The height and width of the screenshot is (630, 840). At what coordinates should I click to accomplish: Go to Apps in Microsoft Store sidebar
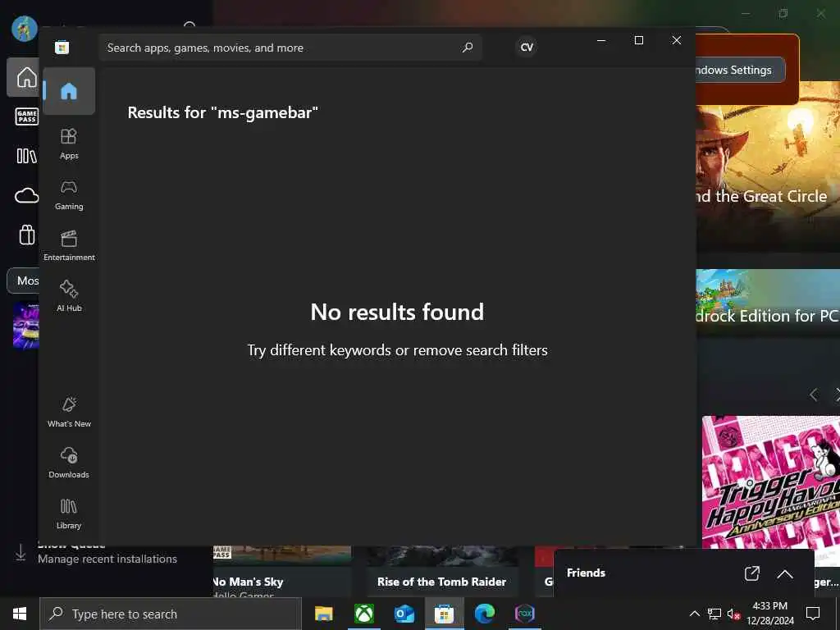point(69,144)
